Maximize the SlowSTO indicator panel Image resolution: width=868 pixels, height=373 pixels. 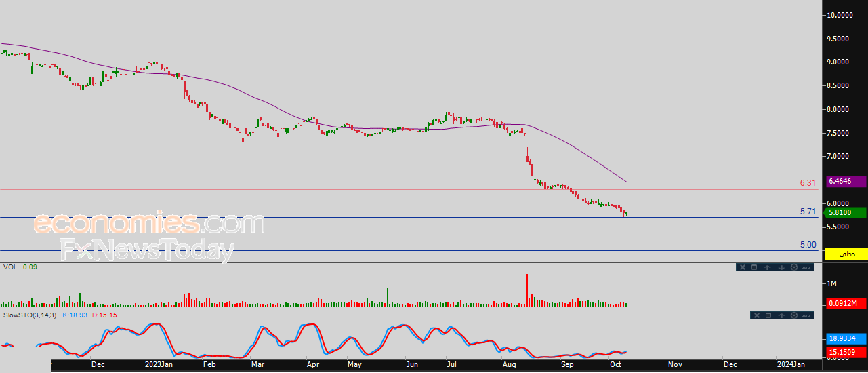[x=769, y=315]
